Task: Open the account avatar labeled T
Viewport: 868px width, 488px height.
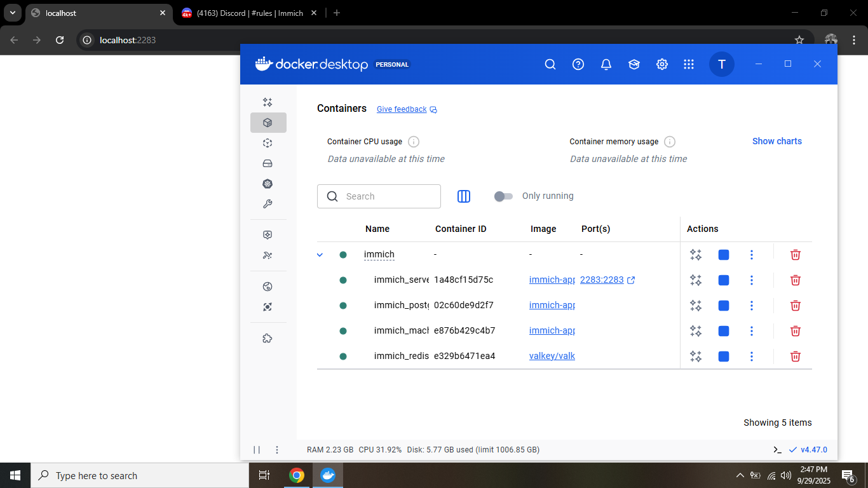Action: [x=721, y=64]
